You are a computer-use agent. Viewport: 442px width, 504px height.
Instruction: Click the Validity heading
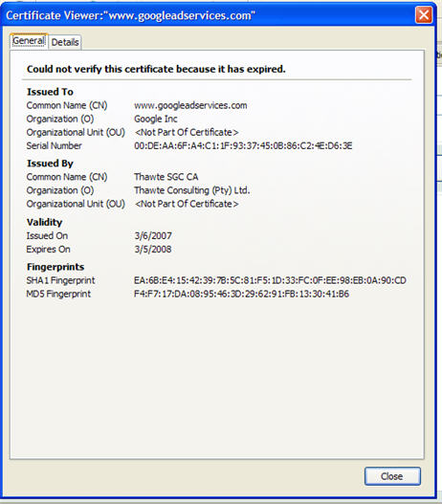click(x=44, y=222)
